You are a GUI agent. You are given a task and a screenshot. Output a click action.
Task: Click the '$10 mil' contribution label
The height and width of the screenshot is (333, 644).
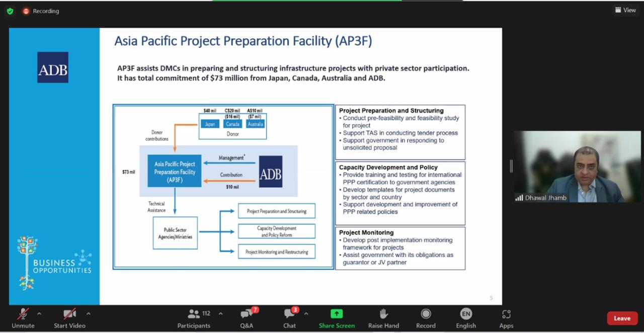pos(232,187)
